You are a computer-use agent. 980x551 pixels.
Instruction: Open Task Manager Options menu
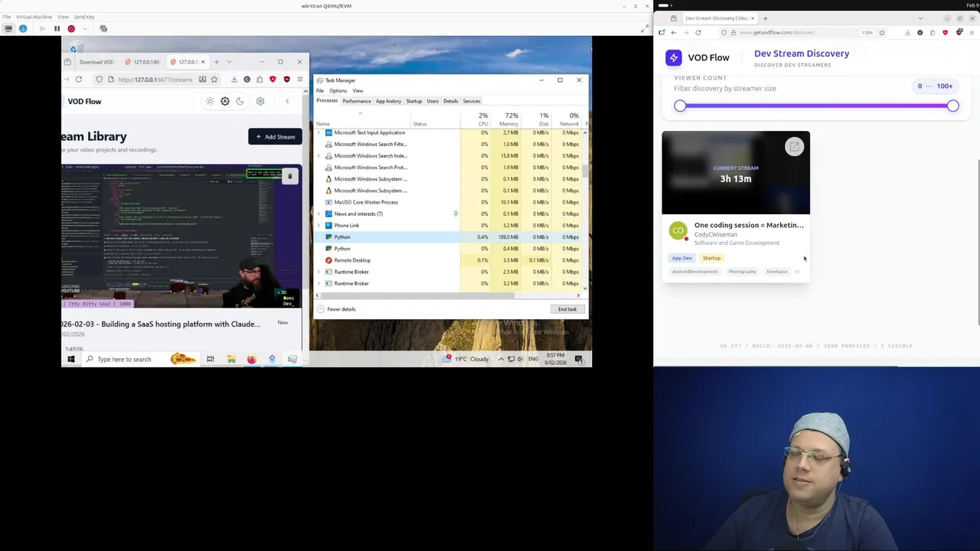[x=338, y=90]
